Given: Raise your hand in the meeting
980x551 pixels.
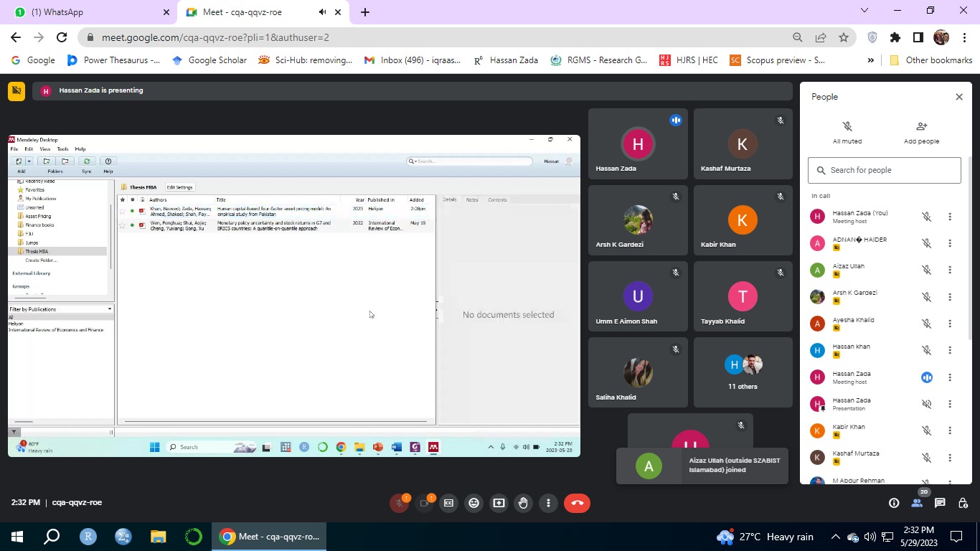Looking at the screenshot, I should (523, 503).
